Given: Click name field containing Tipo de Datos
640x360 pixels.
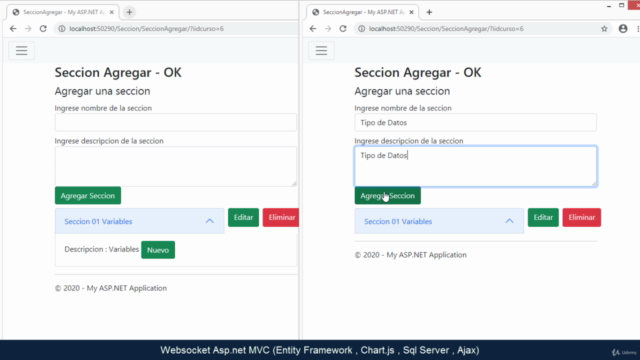Looking at the screenshot, I should [x=476, y=122].
